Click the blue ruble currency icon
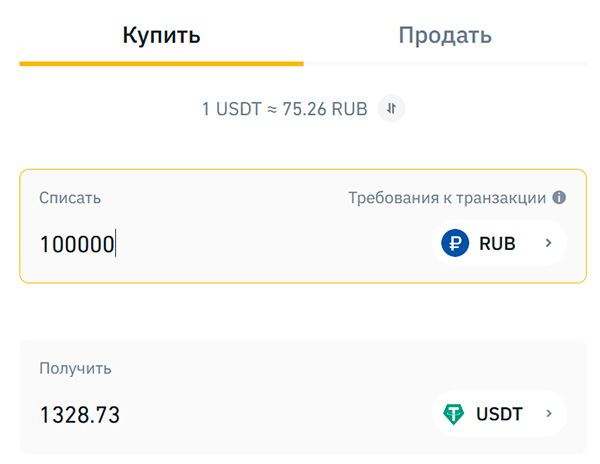This screenshot has width=600, height=464. [x=456, y=243]
